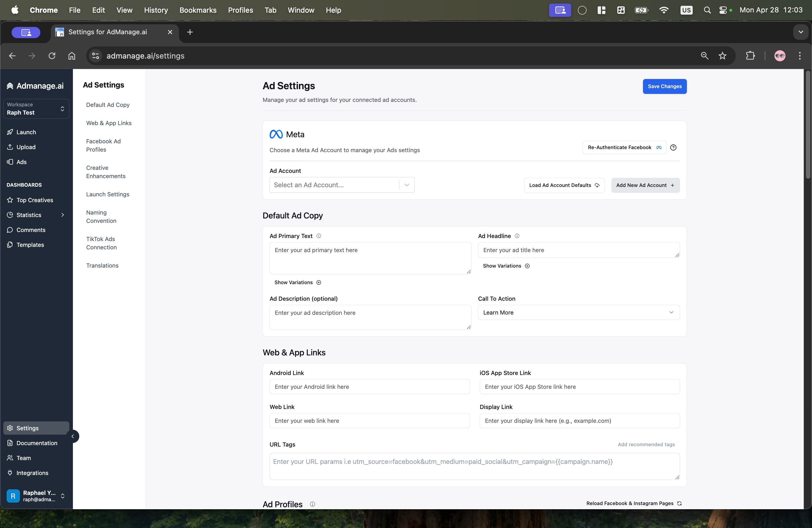Open the Call To Action Learn More dropdown
The image size is (812, 528).
tap(578, 312)
